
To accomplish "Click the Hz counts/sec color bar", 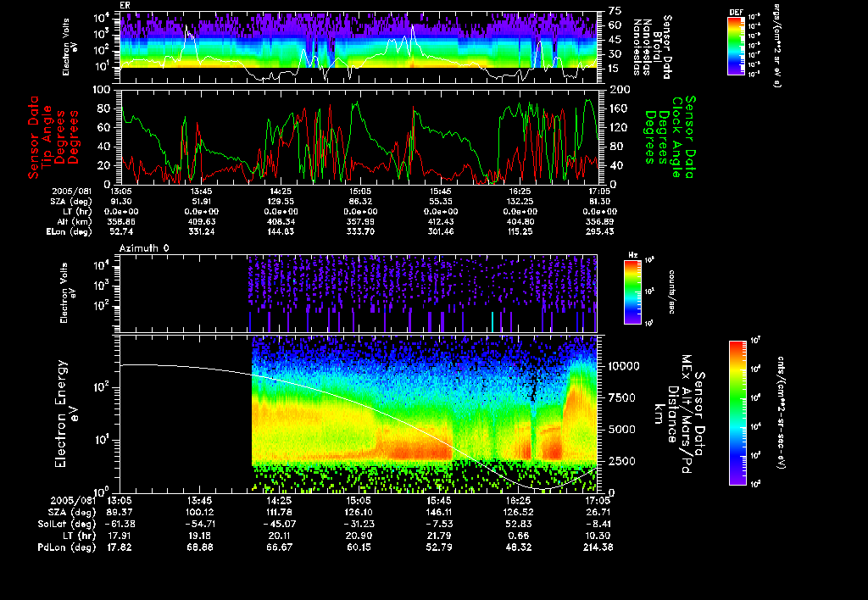I will (632, 292).
